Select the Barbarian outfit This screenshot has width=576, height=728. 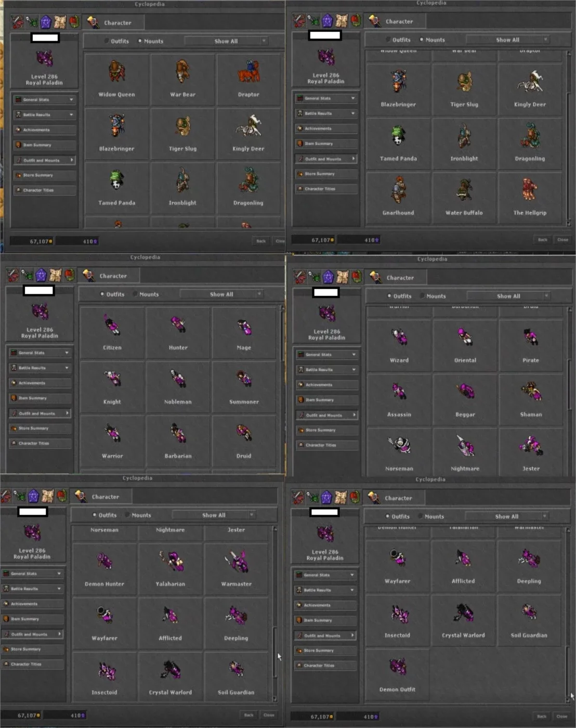[178, 441]
